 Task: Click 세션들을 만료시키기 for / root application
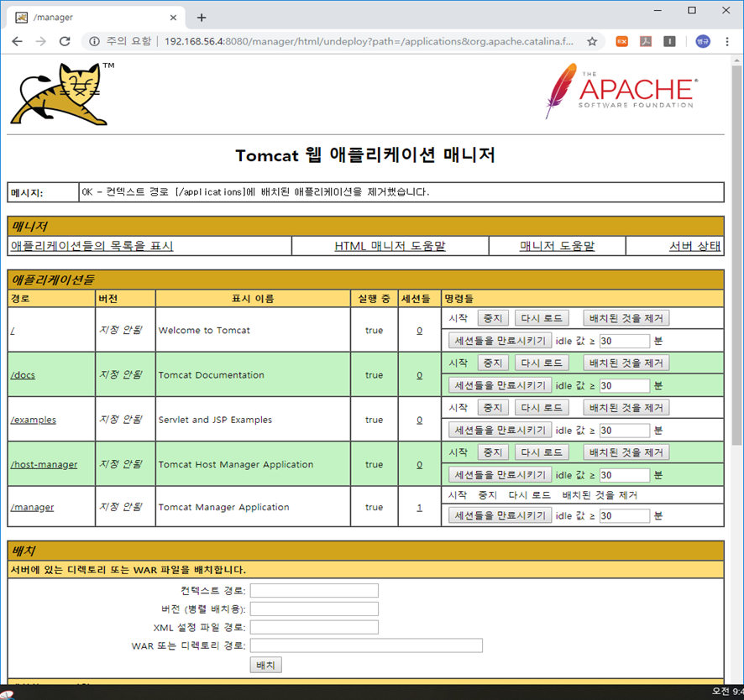pyautogui.click(x=500, y=341)
